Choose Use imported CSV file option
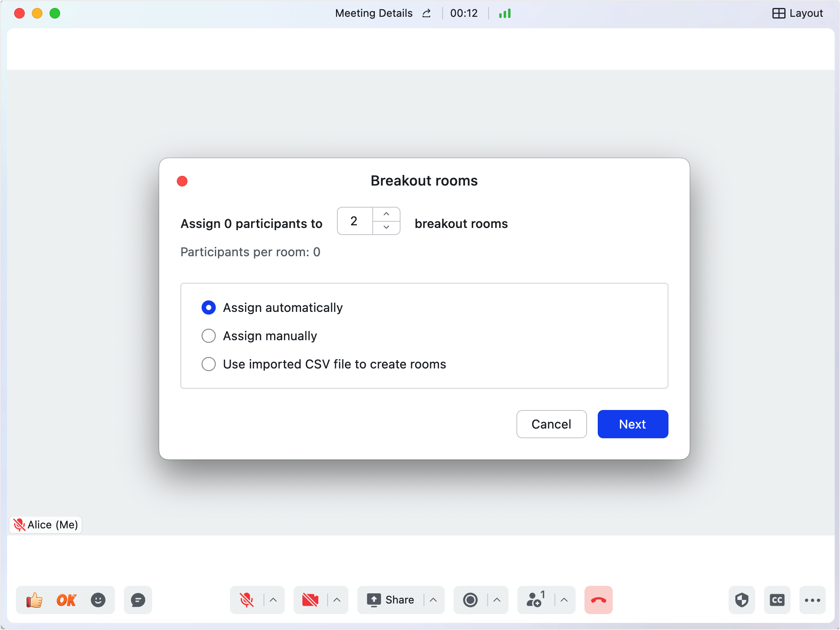840x630 pixels. 209,364
